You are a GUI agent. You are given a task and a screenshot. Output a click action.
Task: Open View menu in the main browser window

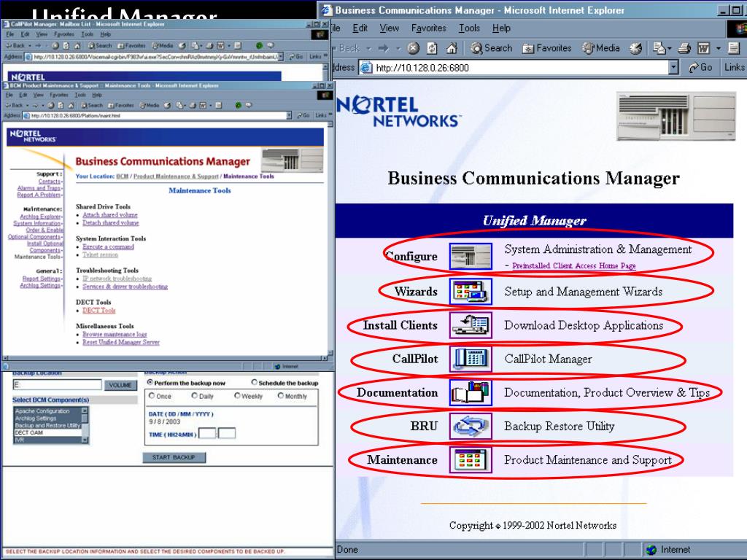tap(389, 28)
